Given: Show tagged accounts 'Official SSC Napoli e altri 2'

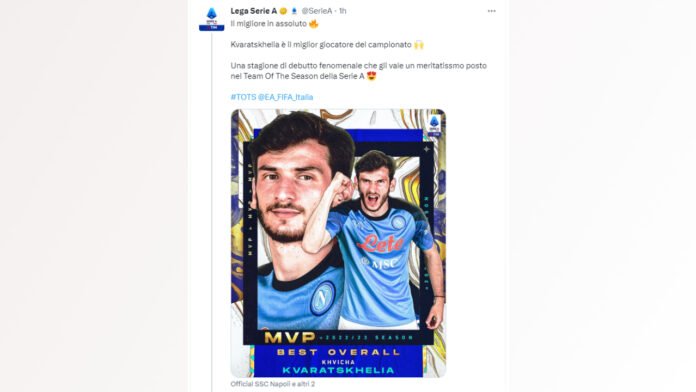Looking at the screenshot, I should 273,384.
